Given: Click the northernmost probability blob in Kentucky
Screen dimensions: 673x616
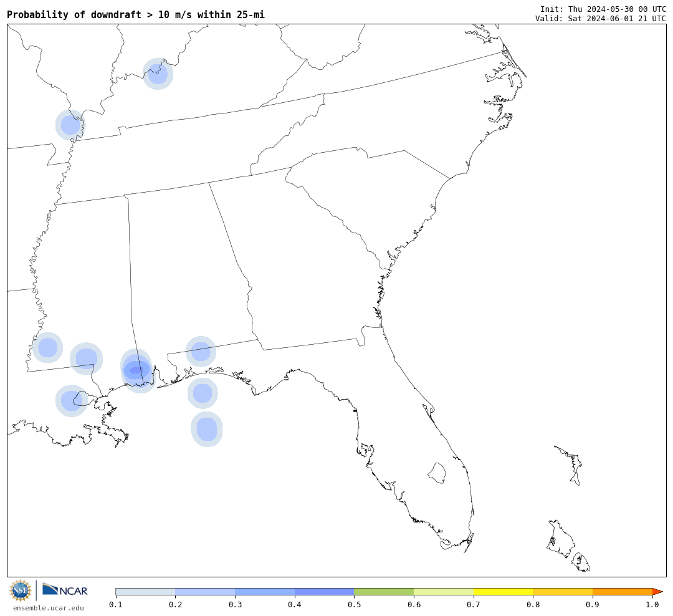Looking at the screenshot, I should pyautogui.click(x=158, y=74).
